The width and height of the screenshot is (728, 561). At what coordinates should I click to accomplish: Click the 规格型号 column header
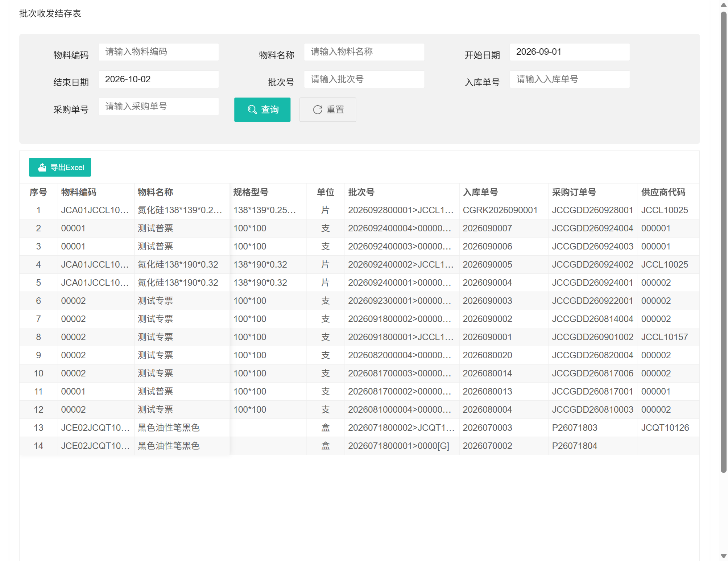pyautogui.click(x=268, y=192)
